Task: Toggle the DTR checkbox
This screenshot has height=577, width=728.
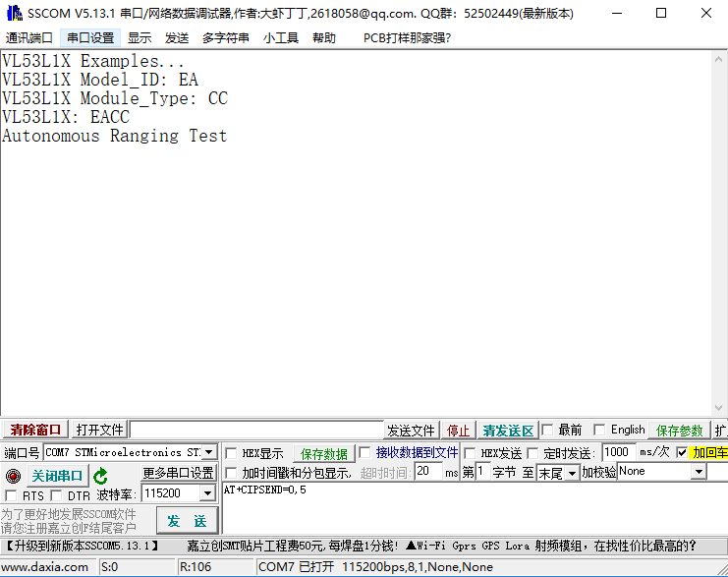Action: [56, 495]
